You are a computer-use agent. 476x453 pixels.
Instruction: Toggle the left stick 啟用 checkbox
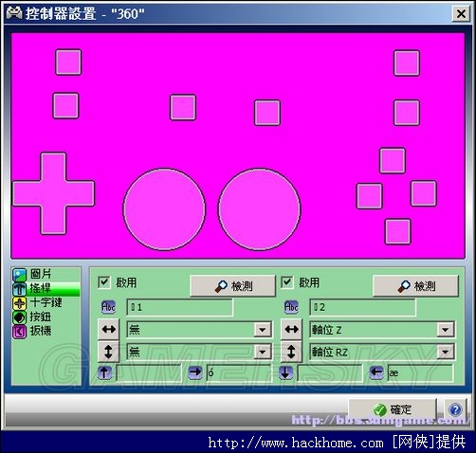point(104,282)
